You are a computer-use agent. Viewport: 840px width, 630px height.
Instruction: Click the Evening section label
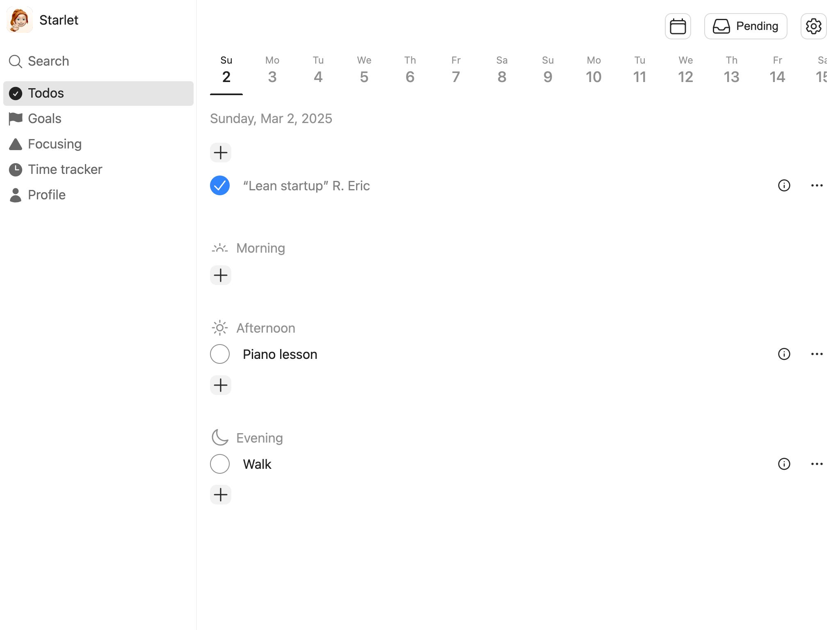(260, 438)
